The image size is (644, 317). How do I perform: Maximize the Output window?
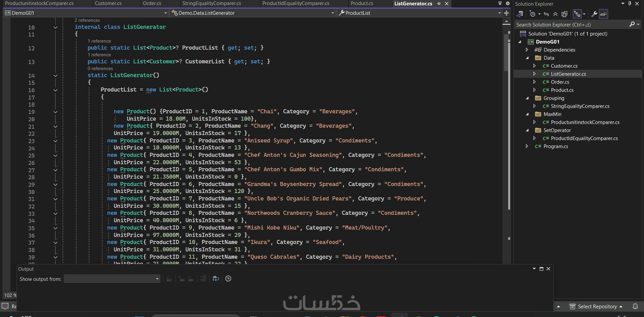541,269
